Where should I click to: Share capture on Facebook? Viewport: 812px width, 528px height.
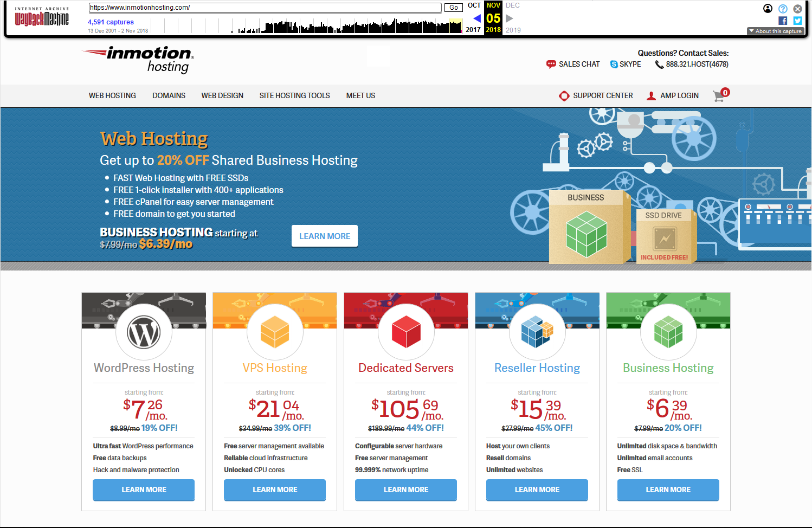[x=783, y=21]
